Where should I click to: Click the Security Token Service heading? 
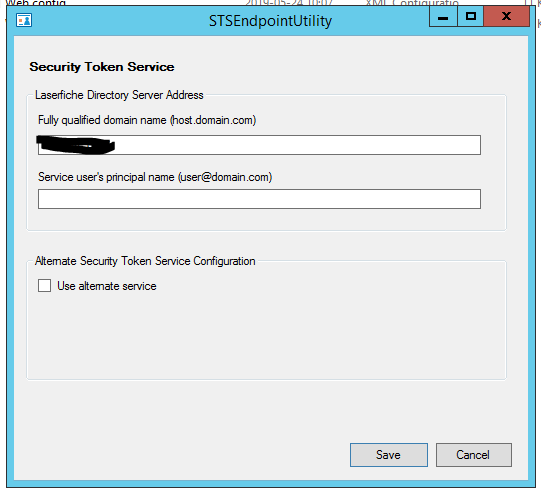(102, 67)
